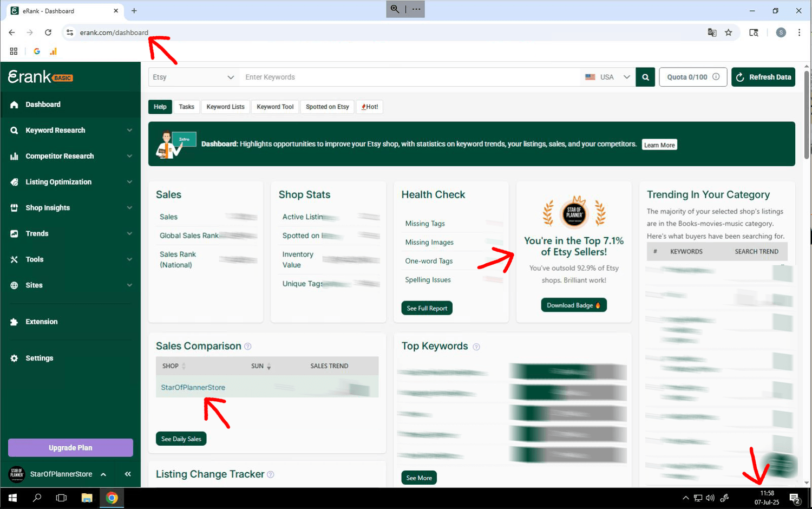This screenshot has height=509, width=812.
Task: Click See Full Report button
Action: click(x=427, y=308)
